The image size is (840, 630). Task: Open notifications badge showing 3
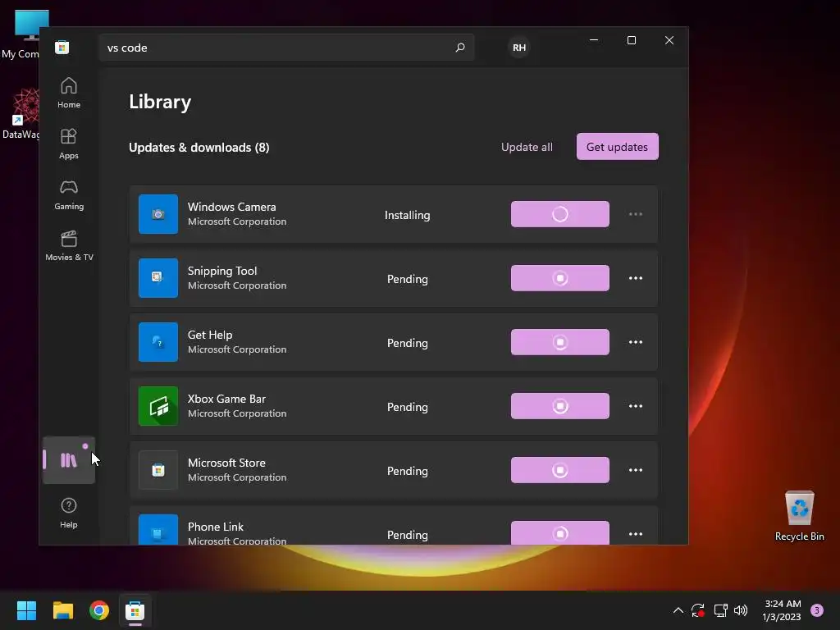(x=817, y=610)
